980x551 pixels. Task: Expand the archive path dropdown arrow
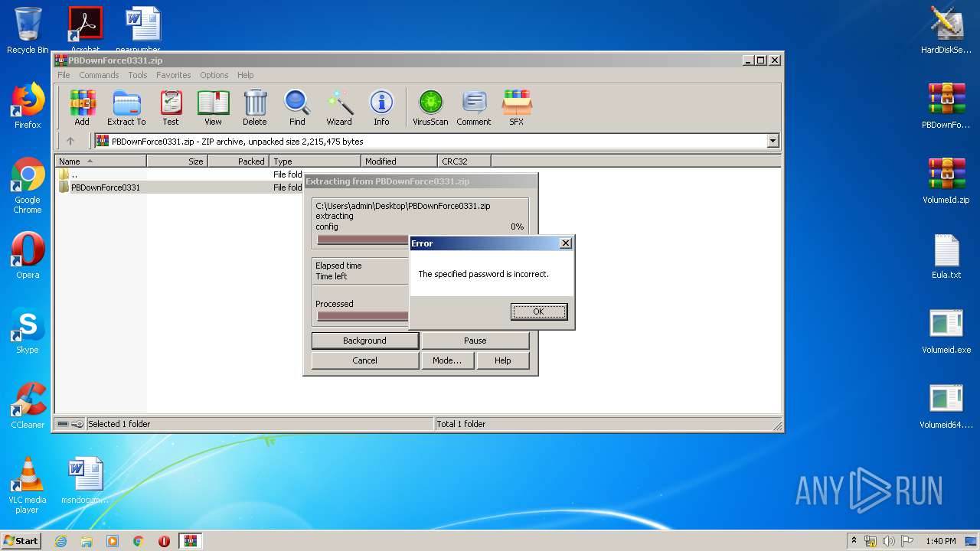coord(773,141)
